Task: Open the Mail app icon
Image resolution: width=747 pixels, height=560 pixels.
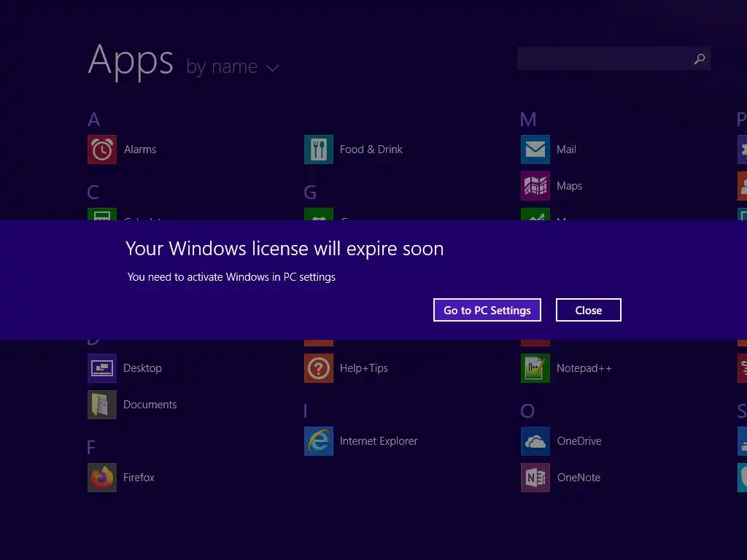Action: (x=535, y=149)
